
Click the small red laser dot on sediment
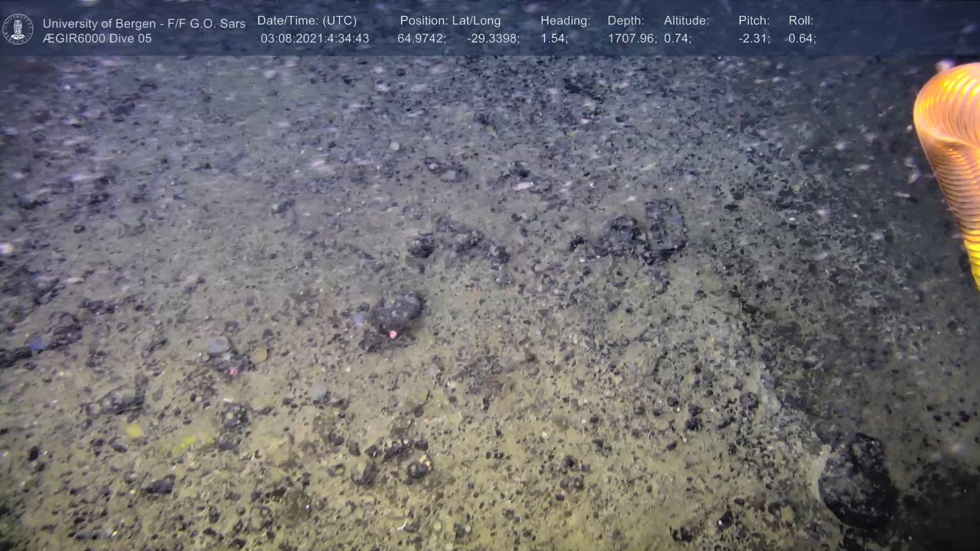click(x=479, y=289)
